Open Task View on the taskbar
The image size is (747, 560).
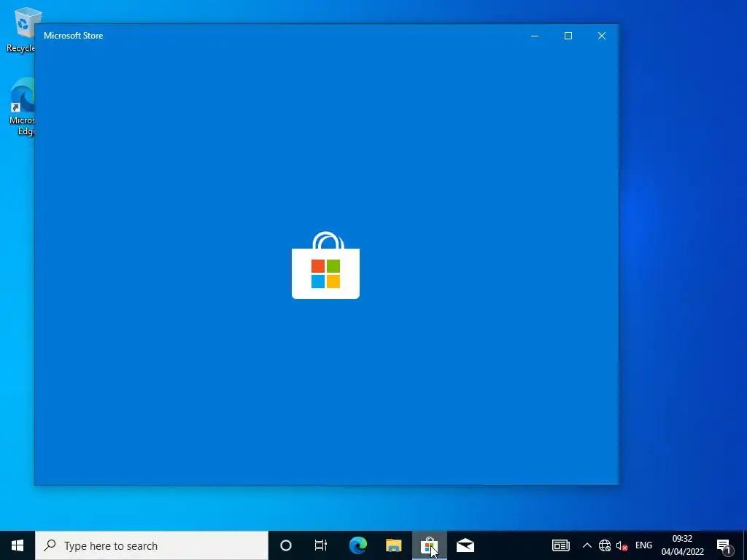321,545
